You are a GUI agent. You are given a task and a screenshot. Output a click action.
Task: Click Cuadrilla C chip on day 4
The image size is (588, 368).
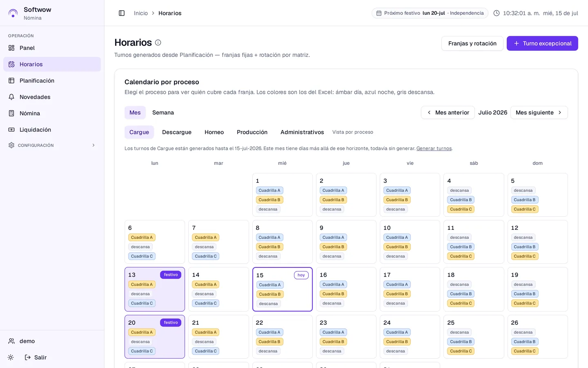pyautogui.click(x=461, y=209)
